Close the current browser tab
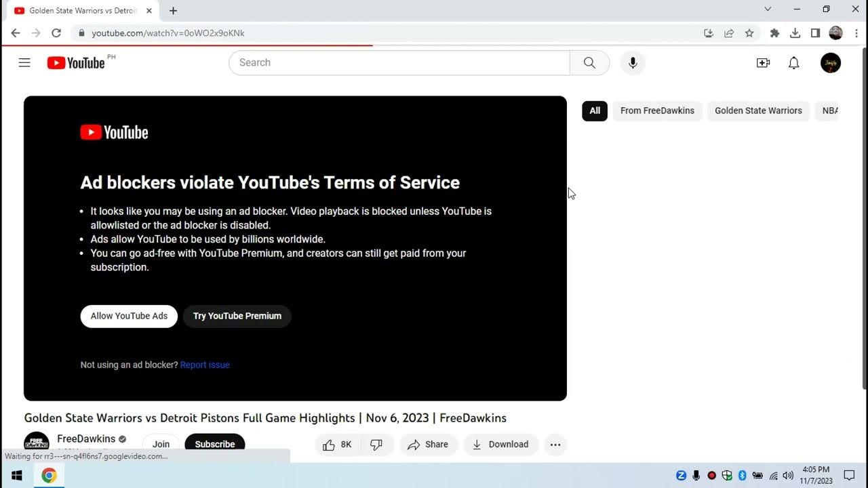Image resolution: width=868 pixels, height=488 pixels. point(149,11)
